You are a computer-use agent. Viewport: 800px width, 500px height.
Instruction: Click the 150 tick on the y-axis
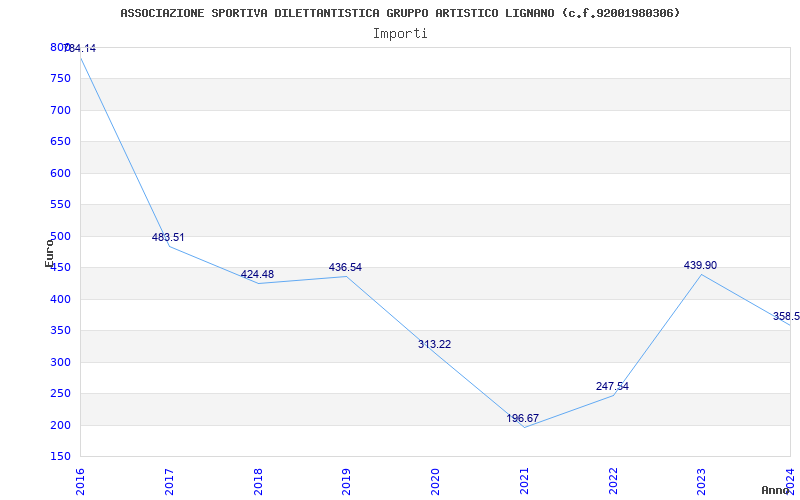click(x=60, y=457)
